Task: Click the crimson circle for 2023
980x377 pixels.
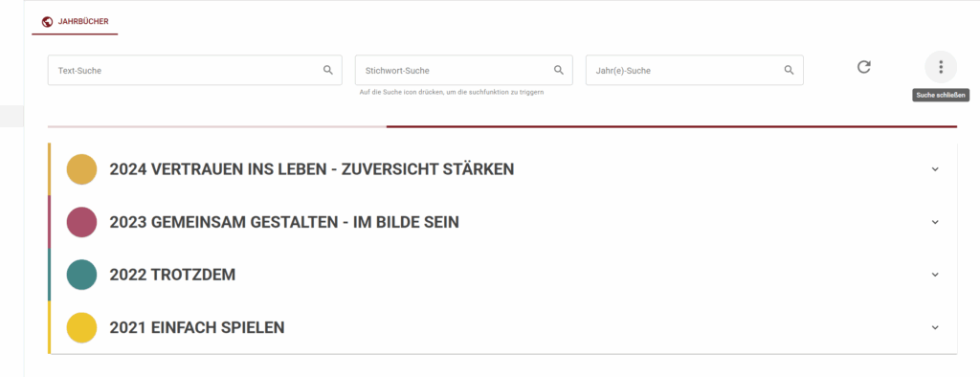Action: (x=82, y=222)
